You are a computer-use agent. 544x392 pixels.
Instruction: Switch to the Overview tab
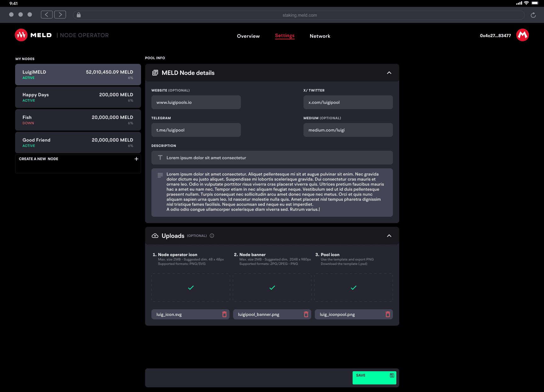248,36
